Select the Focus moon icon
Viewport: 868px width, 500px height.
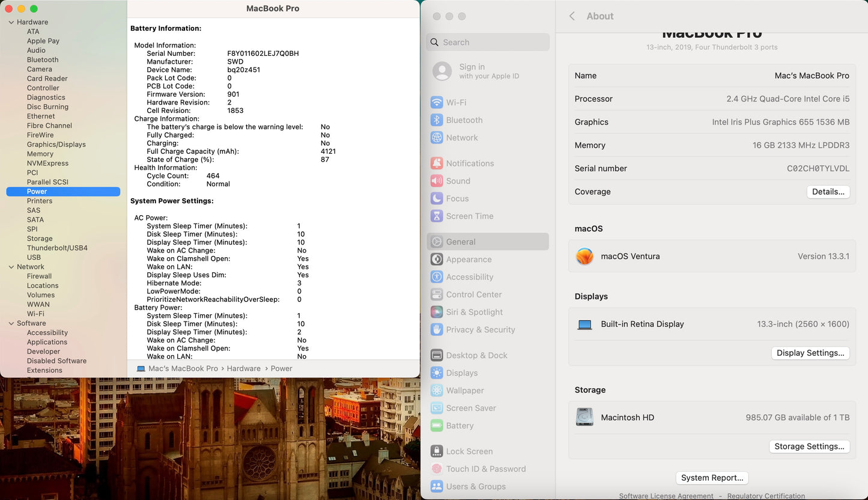[437, 198]
